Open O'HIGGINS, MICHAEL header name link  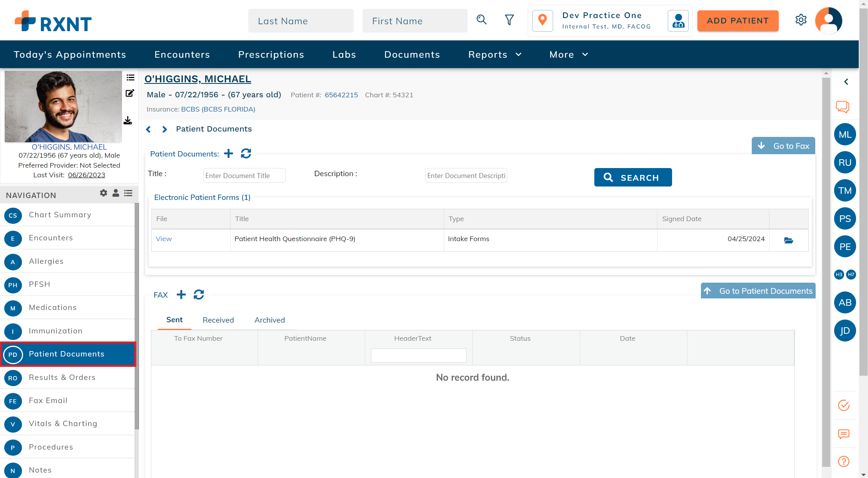click(x=198, y=79)
